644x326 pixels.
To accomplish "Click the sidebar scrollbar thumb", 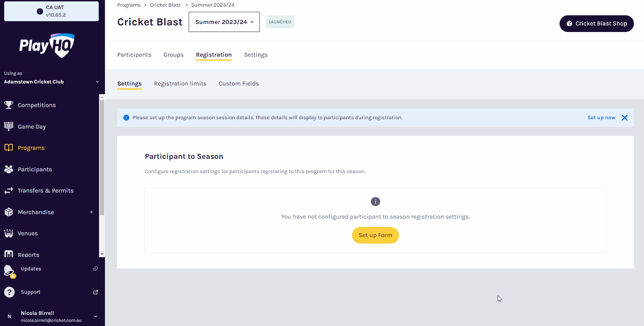I will pos(102,158).
